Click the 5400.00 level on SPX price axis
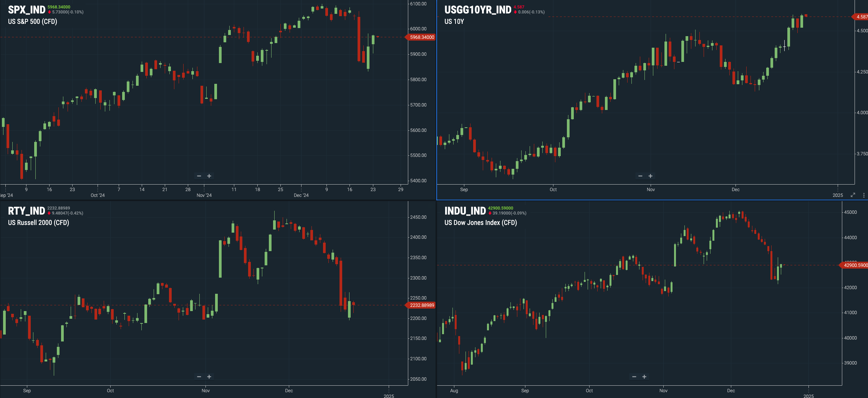 pos(418,181)
